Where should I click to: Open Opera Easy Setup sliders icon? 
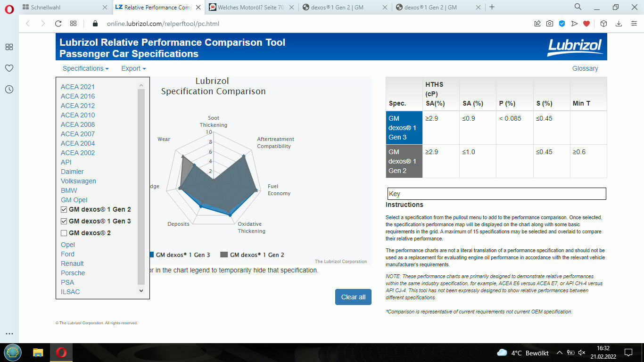point(633,24)
